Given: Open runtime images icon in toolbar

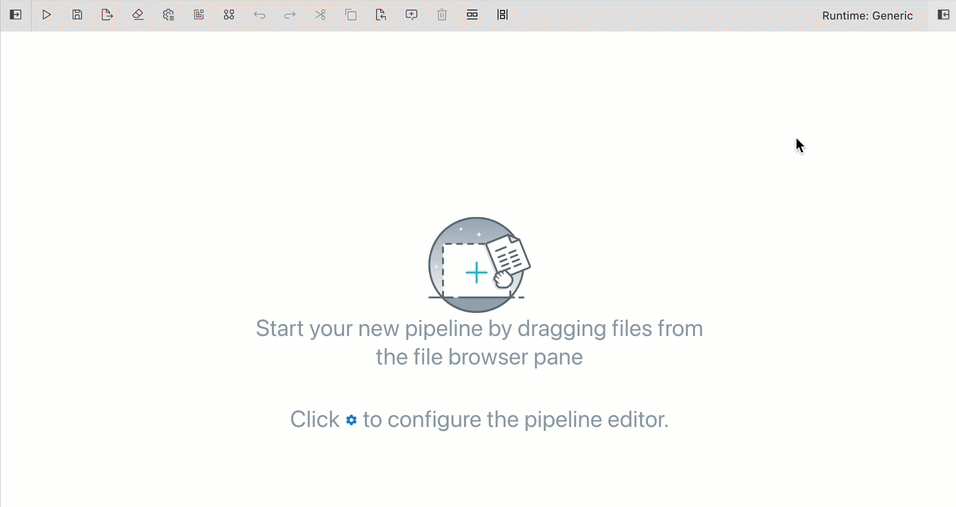Looking at the screenshot, I should point(199,15).
